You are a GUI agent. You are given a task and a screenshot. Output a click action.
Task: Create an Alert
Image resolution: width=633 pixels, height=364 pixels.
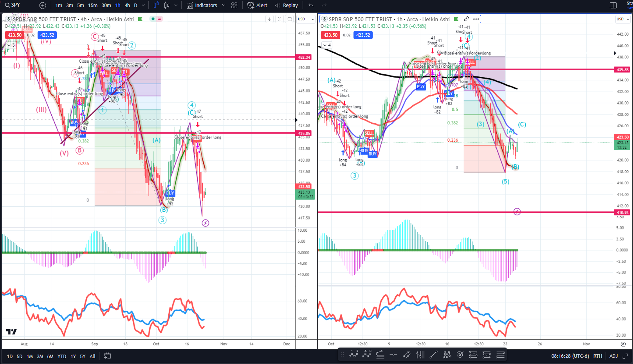[257, 5]
